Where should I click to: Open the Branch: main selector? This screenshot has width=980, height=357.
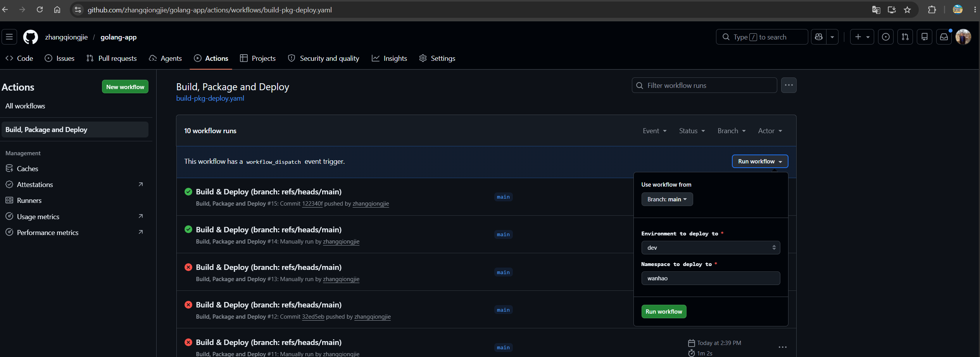(667, 199)
